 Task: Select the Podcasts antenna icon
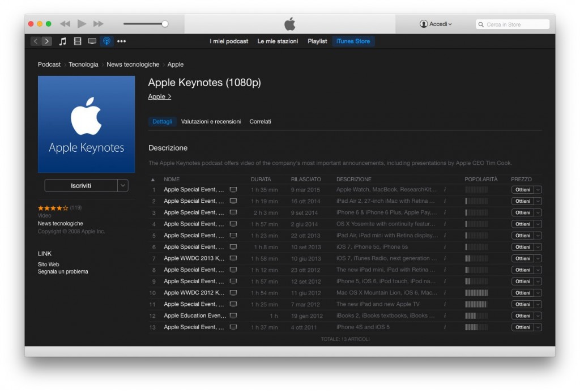pos(106,41)
